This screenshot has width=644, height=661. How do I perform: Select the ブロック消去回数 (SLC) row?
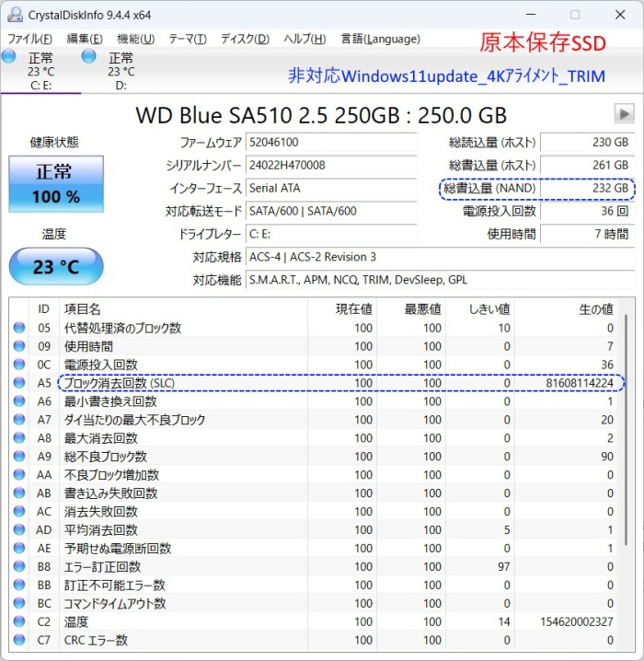(x=314, y=383)
